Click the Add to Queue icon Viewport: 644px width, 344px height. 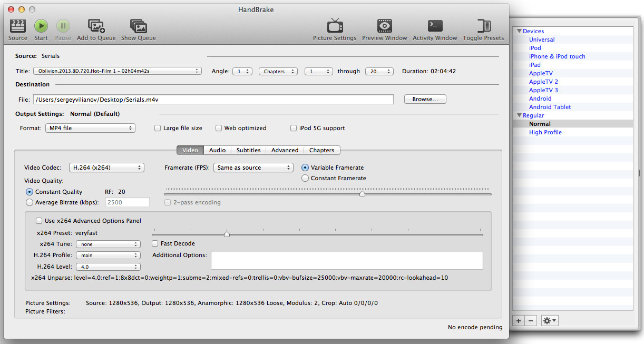click(x=96, y=26)
